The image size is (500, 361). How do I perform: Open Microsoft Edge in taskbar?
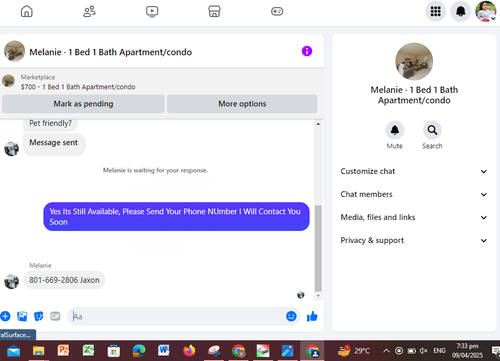pos(139,351)
